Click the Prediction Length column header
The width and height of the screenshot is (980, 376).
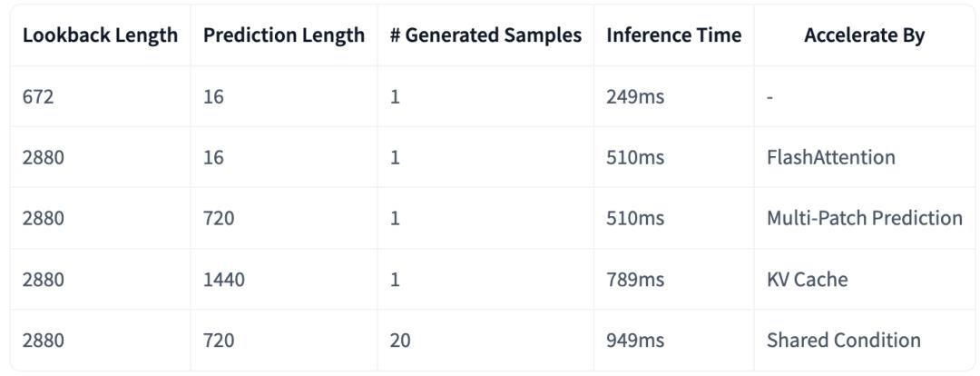coord(284,35)
